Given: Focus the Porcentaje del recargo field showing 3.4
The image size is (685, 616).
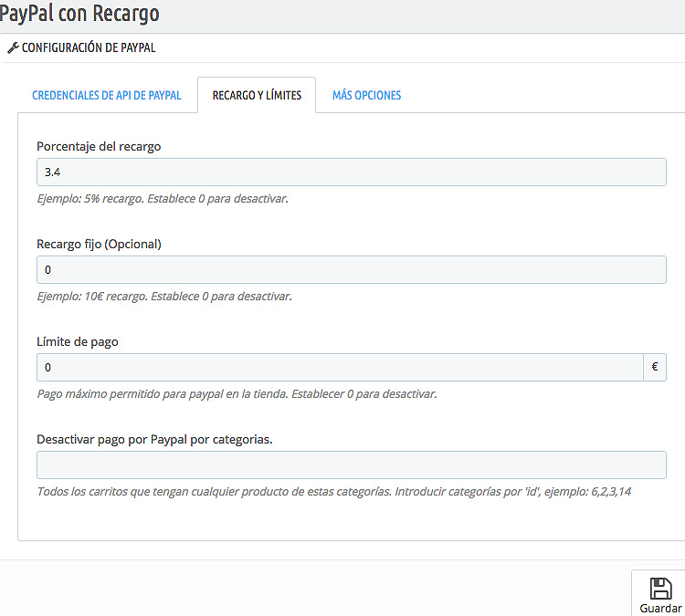Looking at the screenshot, I should click(352, 172).
